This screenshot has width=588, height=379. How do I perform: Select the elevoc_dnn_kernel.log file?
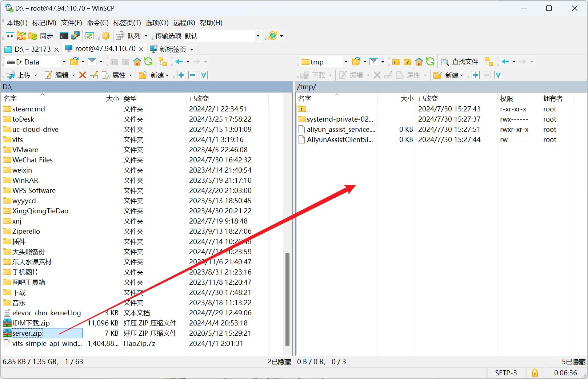(42, 313)
